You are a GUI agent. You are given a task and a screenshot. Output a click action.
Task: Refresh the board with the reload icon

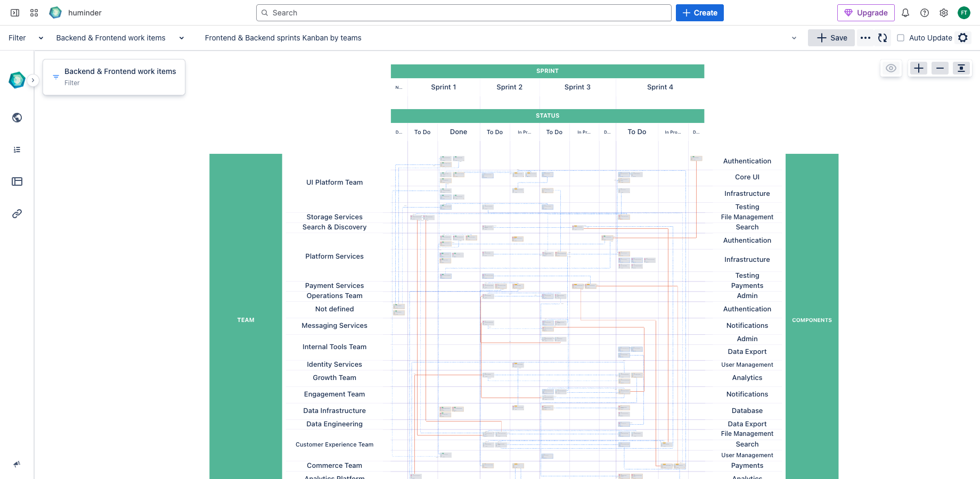pos(883,38)
